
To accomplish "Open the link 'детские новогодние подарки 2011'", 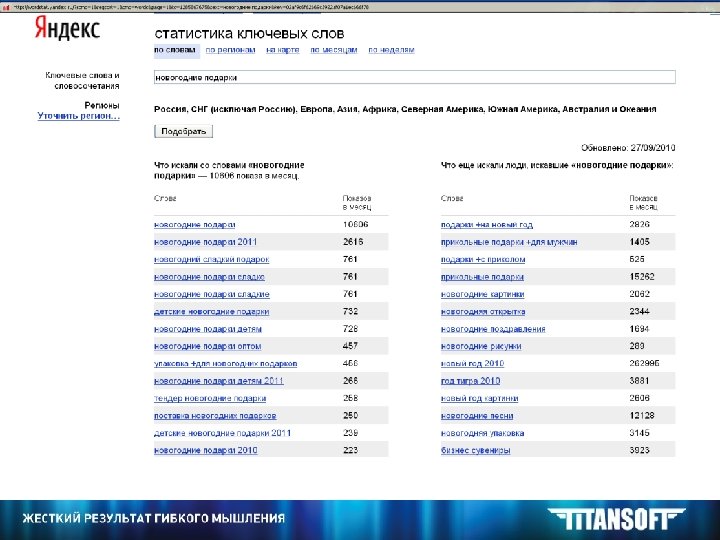I will point(222,433).
